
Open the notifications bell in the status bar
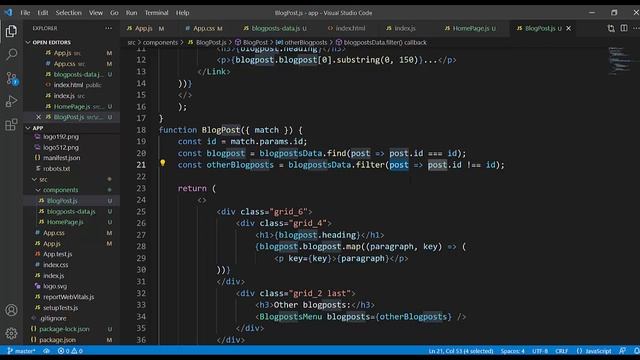(x=636, y=351)
